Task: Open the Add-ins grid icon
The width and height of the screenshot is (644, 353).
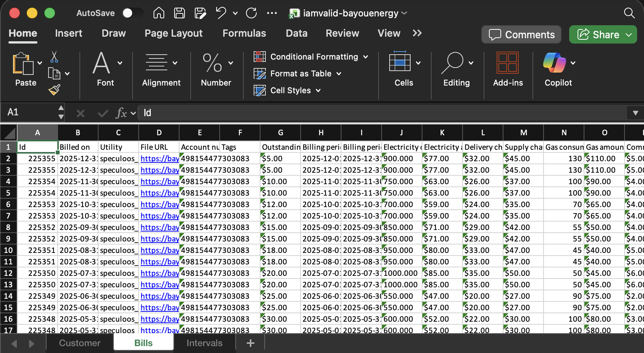Action: 507,63
